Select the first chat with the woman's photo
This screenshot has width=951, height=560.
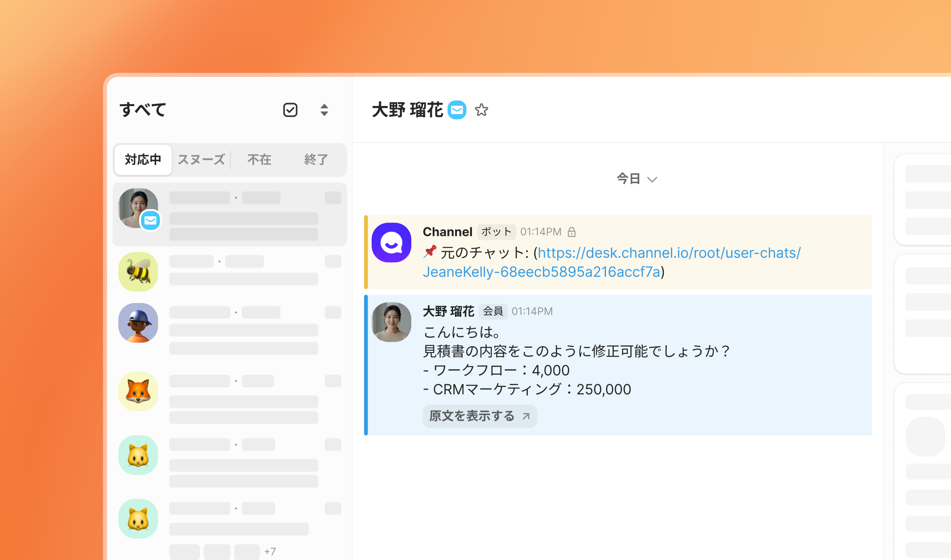tap(230, 214)
